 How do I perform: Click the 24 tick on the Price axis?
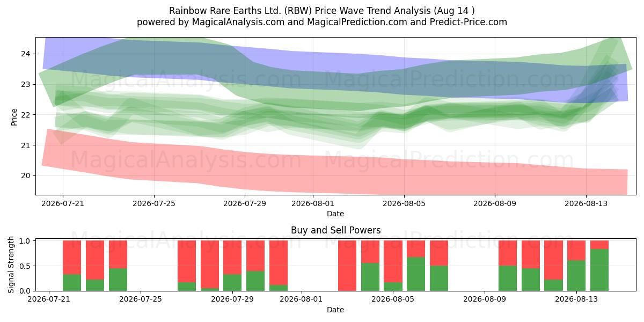[26, 54]
